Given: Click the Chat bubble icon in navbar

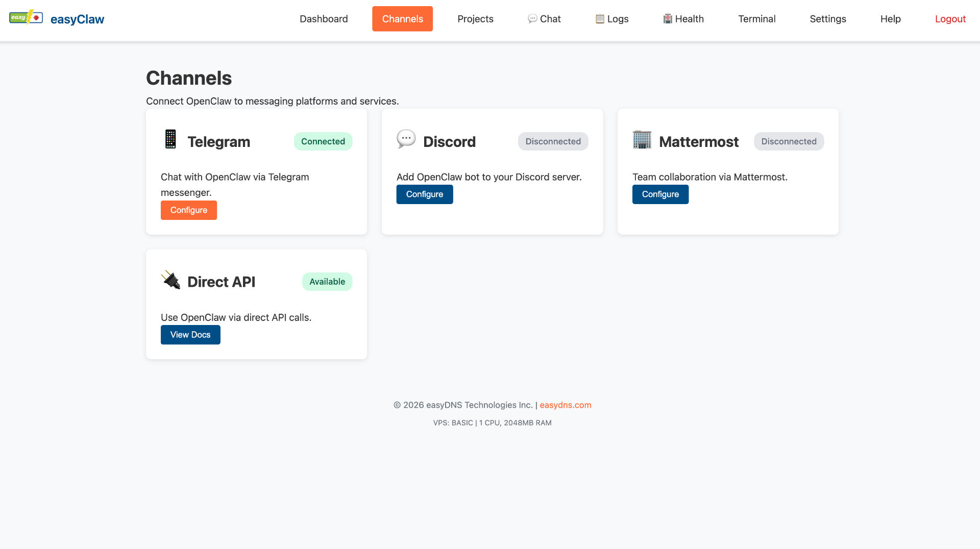Looking at the screenshot, I should pos(532,19).
